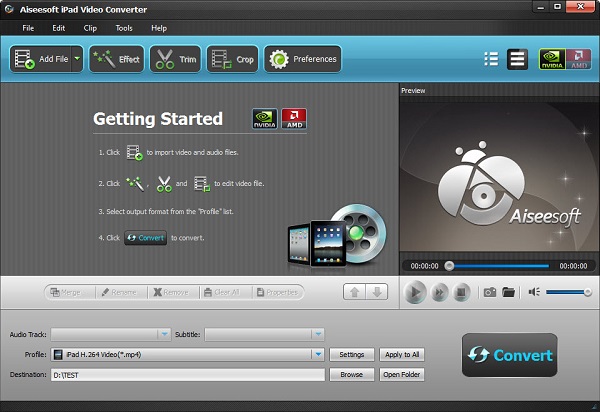Open the Crop tool
Viewport: 600px width, 412px height.
click(232, 60)
